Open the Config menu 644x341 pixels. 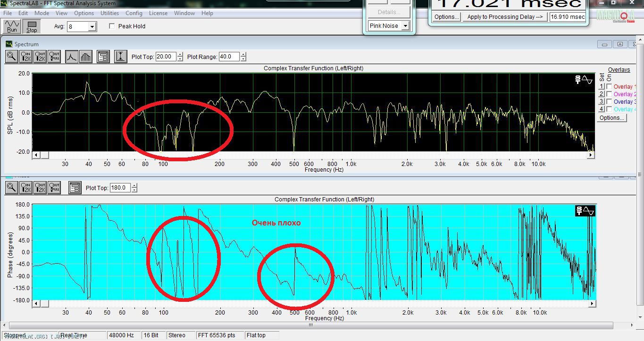click(134, 13)
